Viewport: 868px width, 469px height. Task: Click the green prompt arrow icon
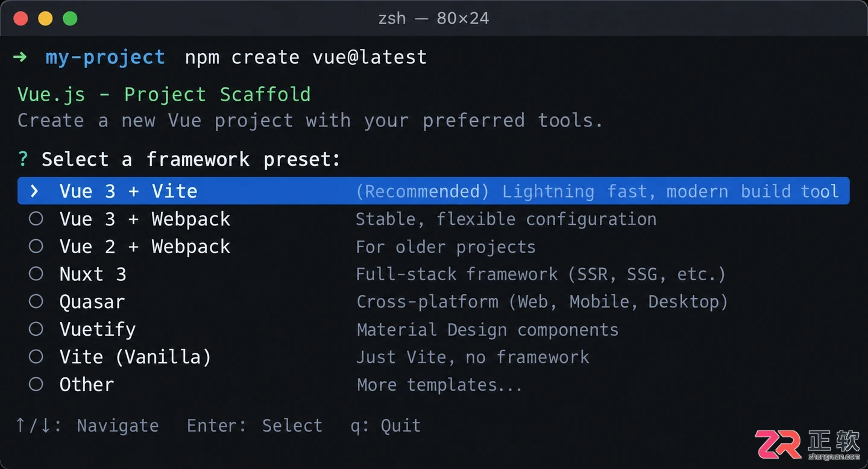click(20, 57)
